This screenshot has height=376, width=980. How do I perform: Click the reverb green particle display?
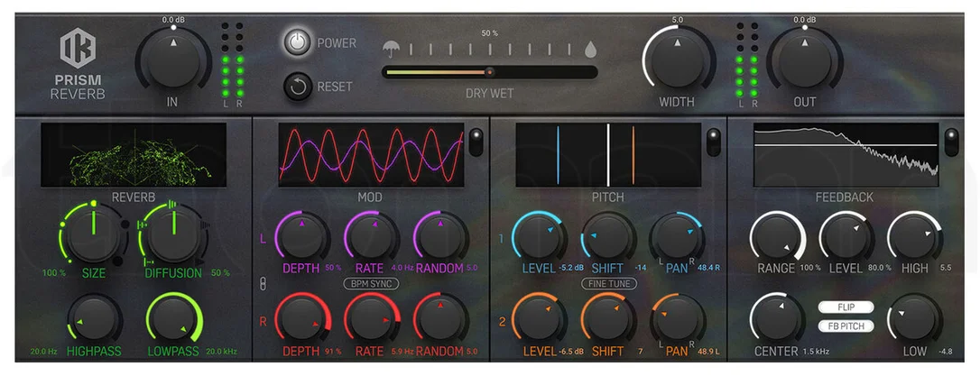[x=134, y=154]
